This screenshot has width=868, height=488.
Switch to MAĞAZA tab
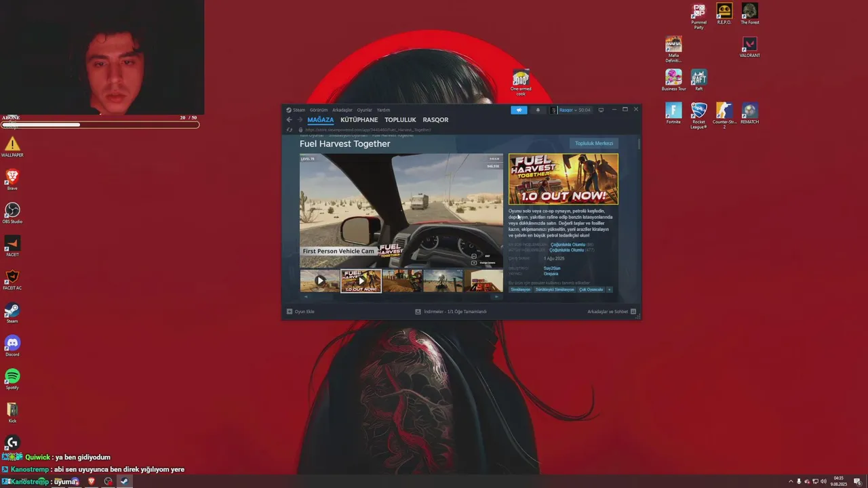(x=321, y=120)
